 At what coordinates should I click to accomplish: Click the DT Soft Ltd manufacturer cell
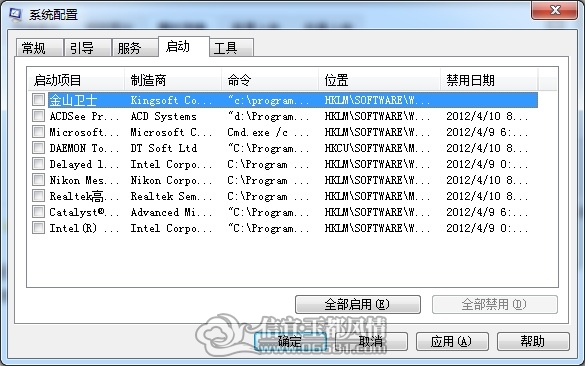(x=163, y=148)
